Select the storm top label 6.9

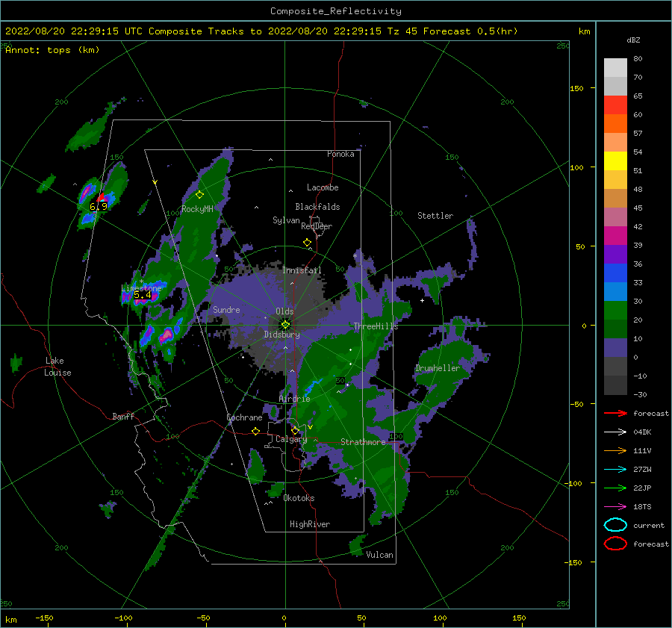click(x=98, y=207)
